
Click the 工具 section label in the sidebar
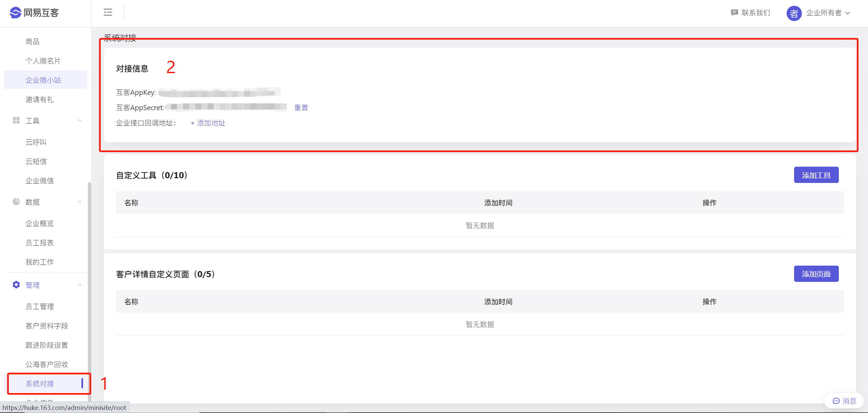coord(33,121)
